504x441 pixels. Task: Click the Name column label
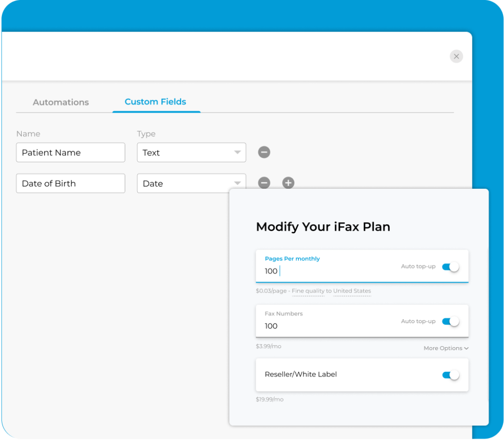tap(28, 134)
